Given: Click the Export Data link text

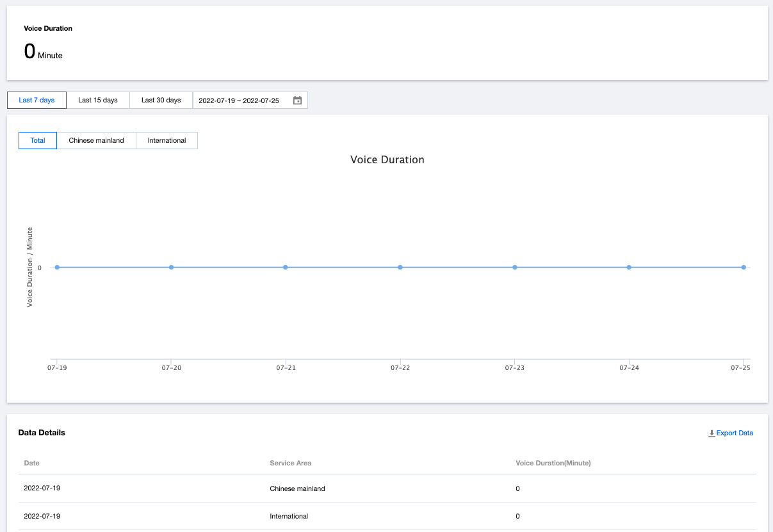Looking at the screenshot, I should (x=735, y=433).
